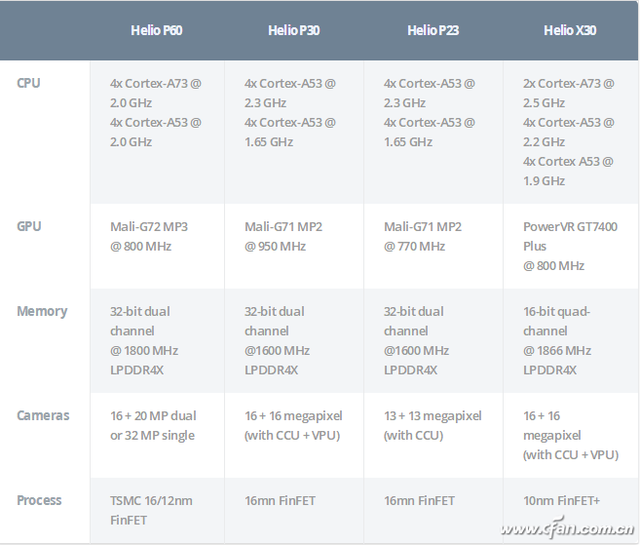Click the Helio P60 column header

click(x=156, y=31)
